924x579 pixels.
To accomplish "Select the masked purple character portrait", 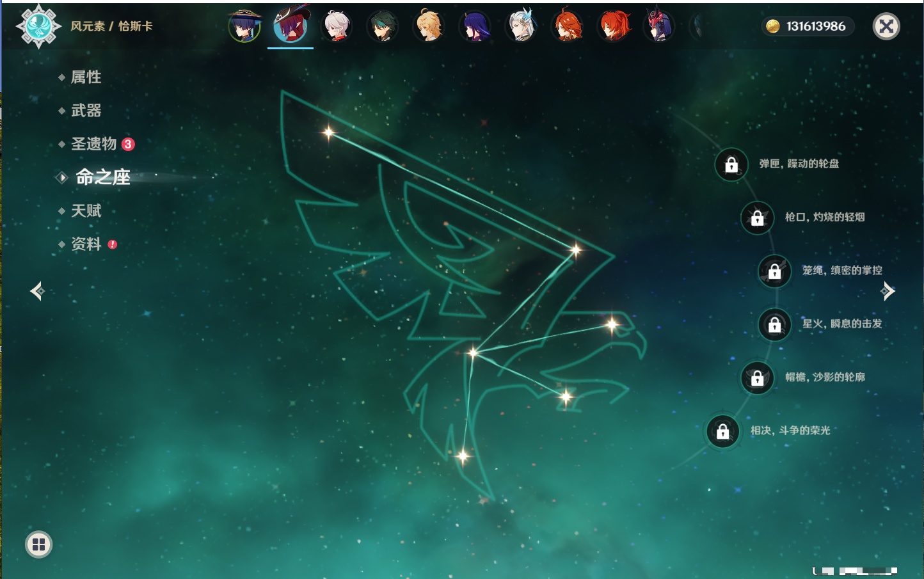I will point(659,26).
